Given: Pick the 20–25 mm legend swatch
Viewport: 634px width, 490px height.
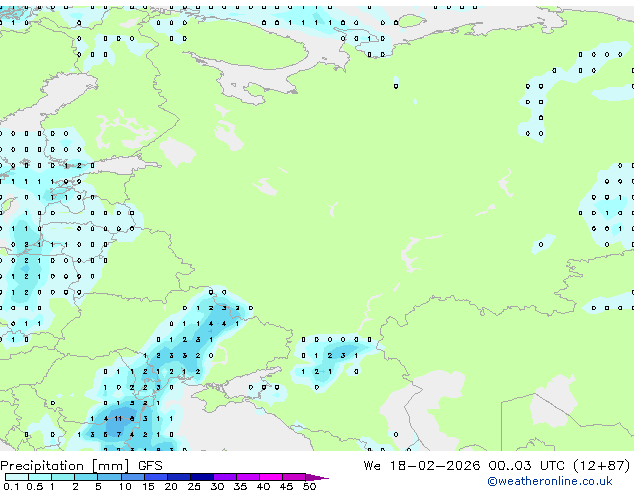Looking at the screenshot, I should tap(178, 477).
